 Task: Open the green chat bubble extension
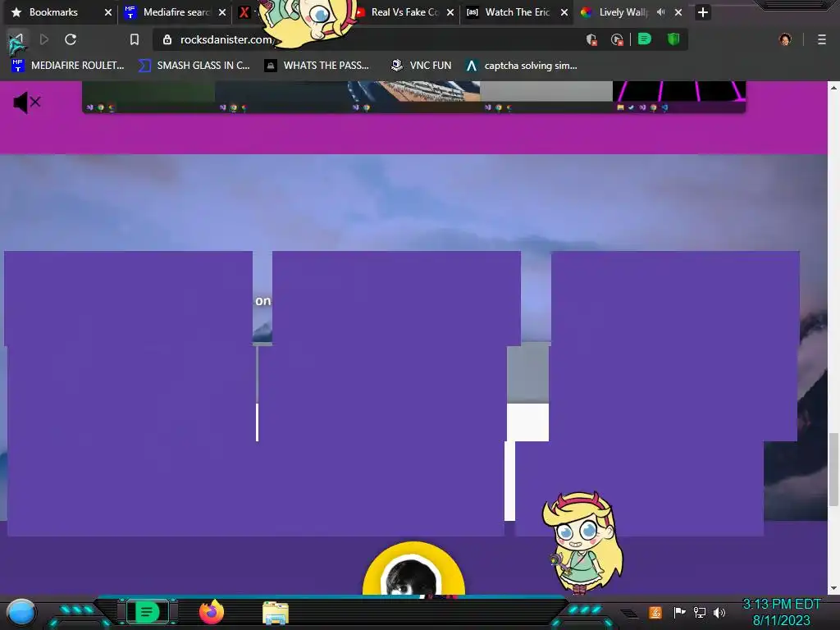pyautogui.click(x=645, y=39)
